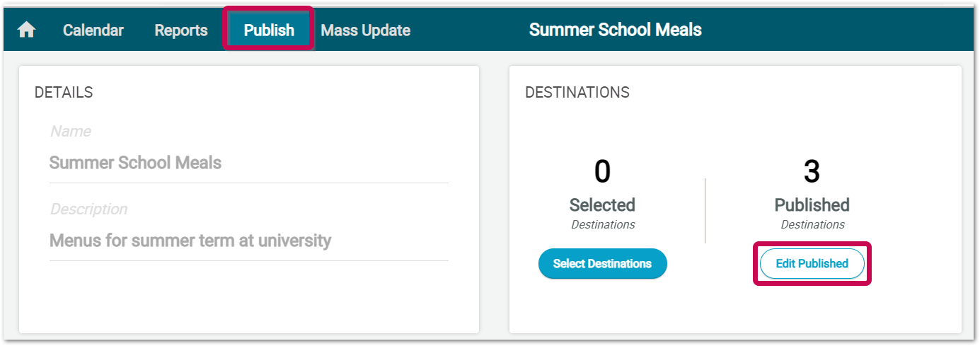Viewport: 980px width, 346px height.
Task: Click the Summer School Meals header title
Action: (616, 30)
